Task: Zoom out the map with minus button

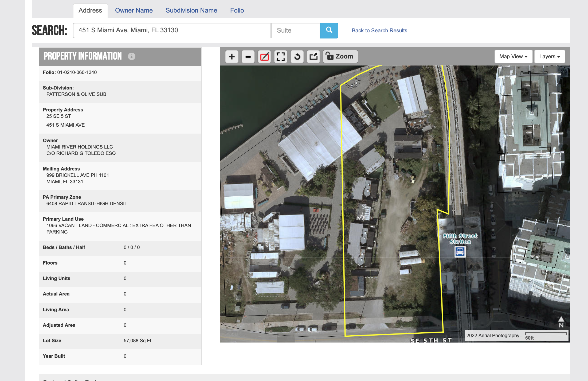Action: click(x=248, y=57)
